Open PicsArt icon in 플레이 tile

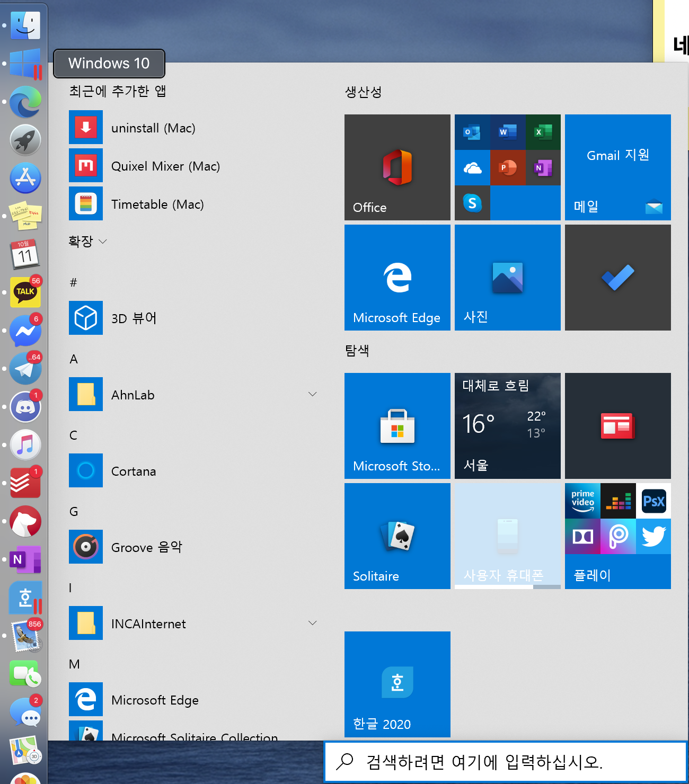[x=618, y=536]
